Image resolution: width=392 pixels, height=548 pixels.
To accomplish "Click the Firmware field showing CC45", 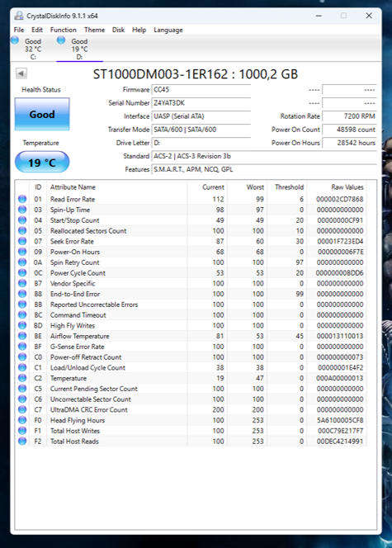I will (201, 90).
